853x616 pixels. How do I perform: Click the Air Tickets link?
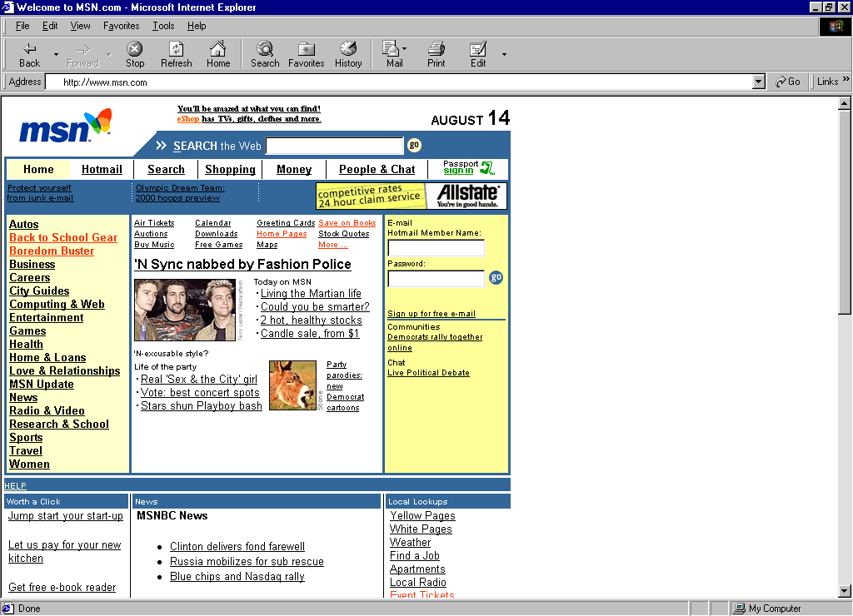(x=154, y=223)
